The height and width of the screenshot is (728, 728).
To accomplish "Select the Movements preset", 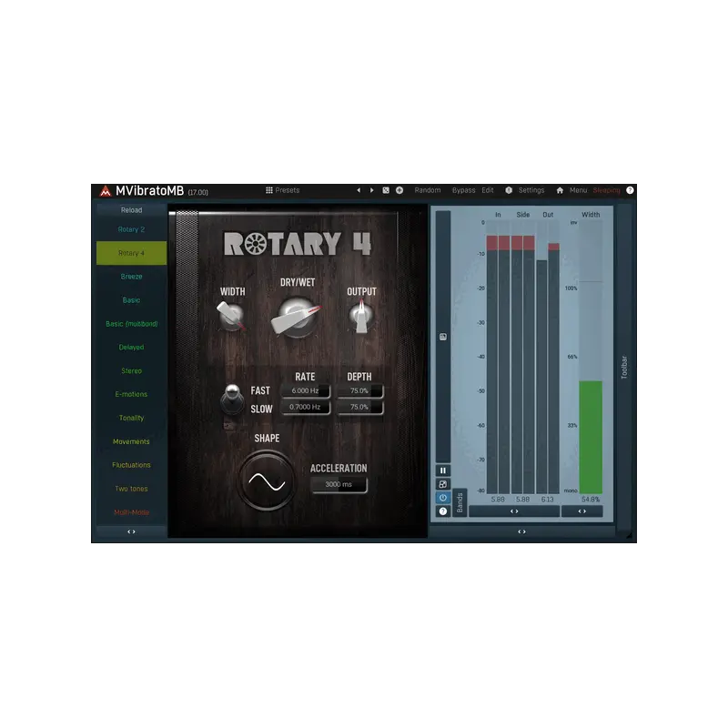I will click(x=131, y=441).
